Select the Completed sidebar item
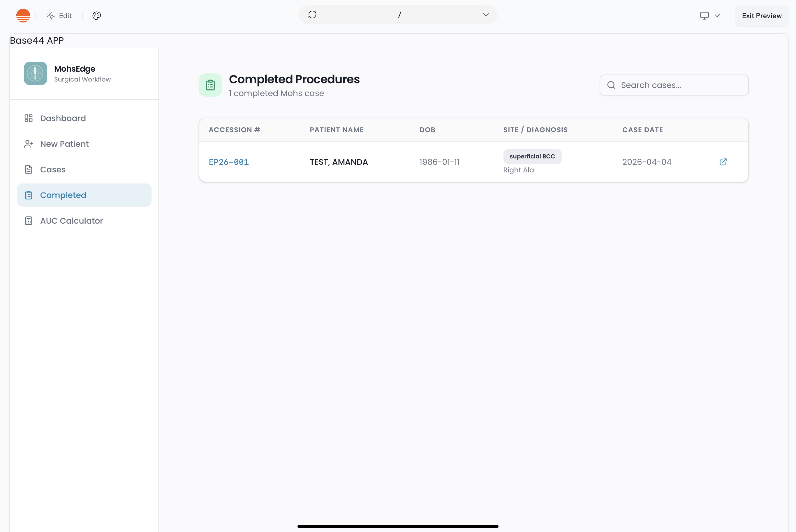The height and width of the screenshot is (532, 796). (63, 195)
